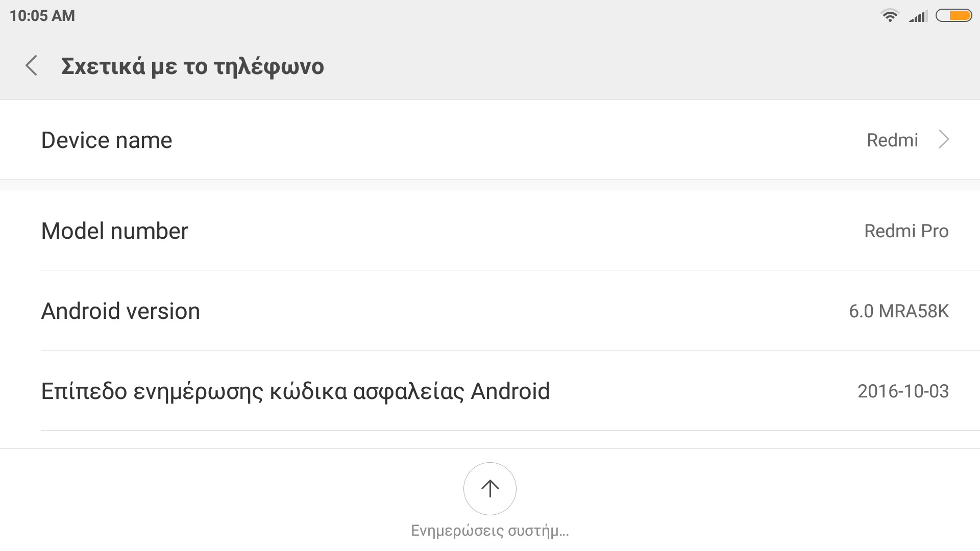980x551 pixels.
Task: Tap the Android security patch level label
Action: [296, 391]
